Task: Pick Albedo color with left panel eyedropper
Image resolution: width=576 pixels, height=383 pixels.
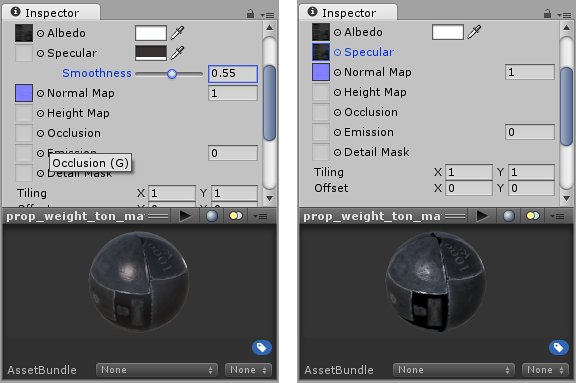Action: click(177, 33)
